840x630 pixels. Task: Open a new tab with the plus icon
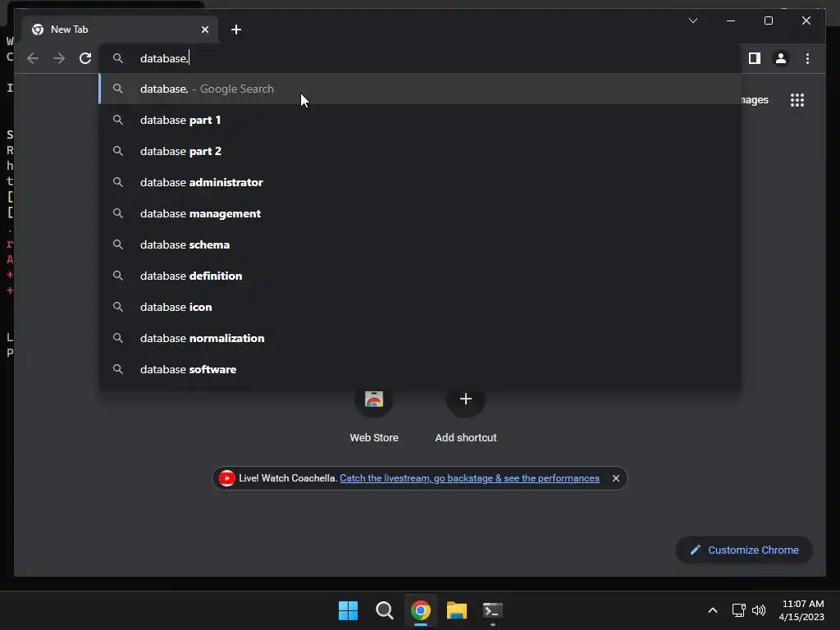[236, 30]
